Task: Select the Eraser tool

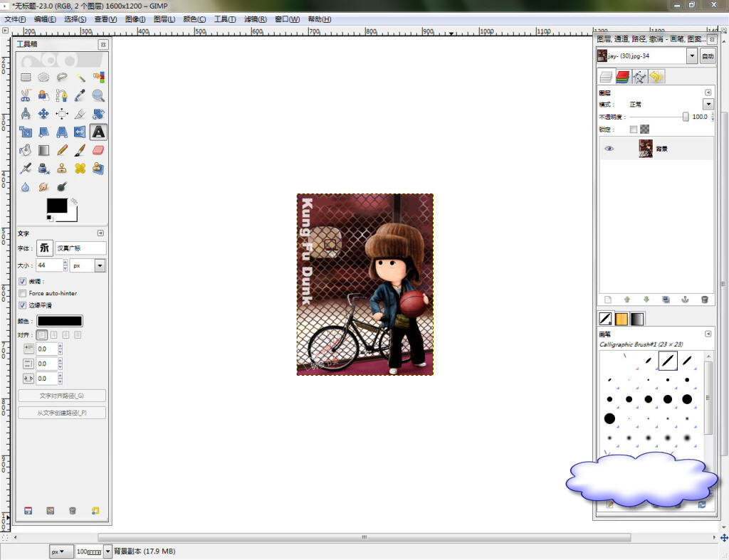Action: [x=98, y=150]
